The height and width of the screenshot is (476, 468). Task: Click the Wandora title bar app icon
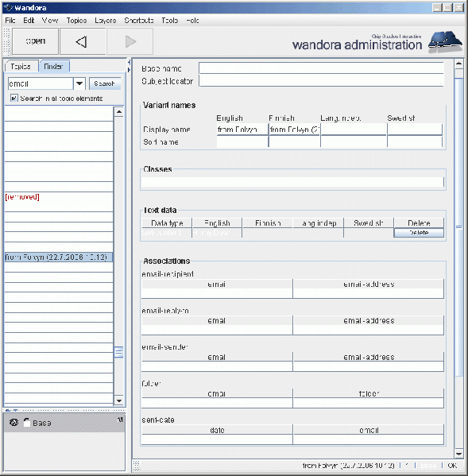pos(8,8)
